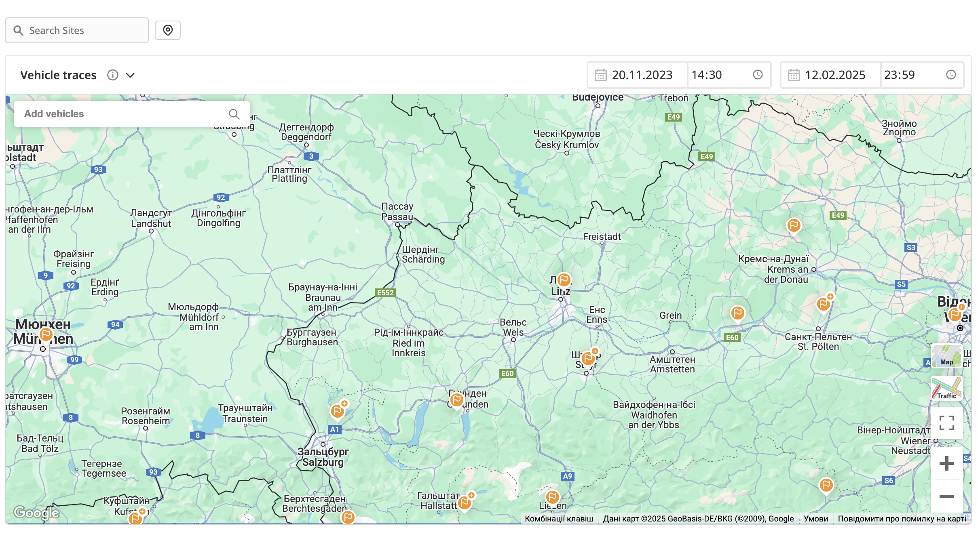
Task: Click the clock icon next to 14:30
Action: click(758, 75)
